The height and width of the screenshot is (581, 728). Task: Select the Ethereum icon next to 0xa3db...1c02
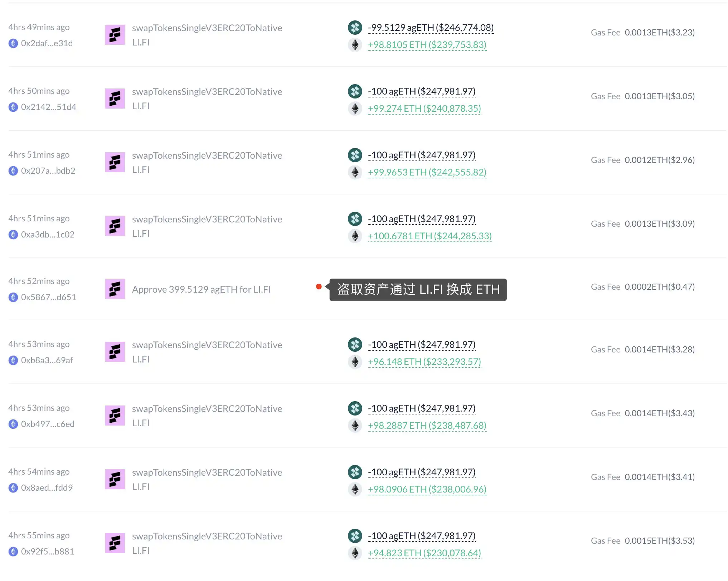point(14,235)
